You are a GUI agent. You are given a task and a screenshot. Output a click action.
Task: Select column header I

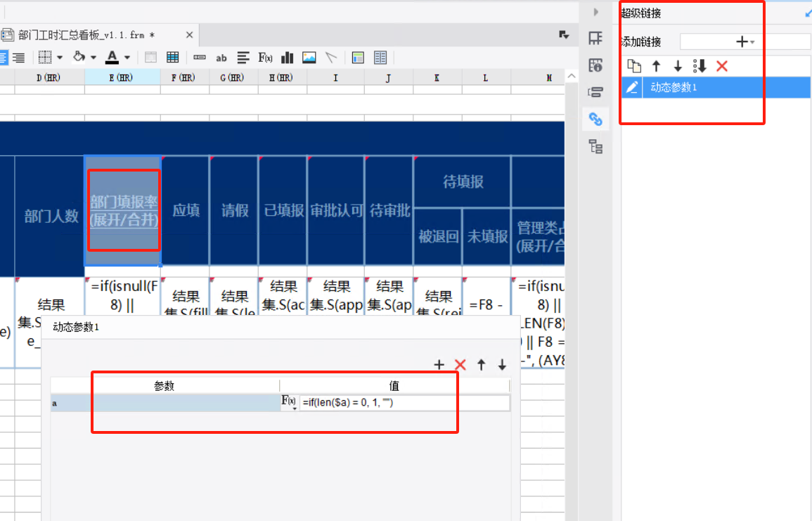pos(335,77)
